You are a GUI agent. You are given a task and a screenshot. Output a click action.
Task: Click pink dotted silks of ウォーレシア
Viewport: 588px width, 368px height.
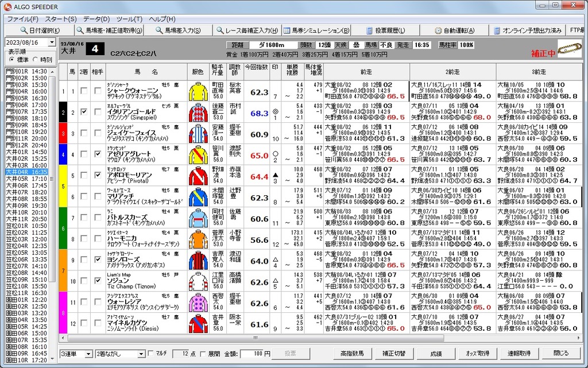click(198, 303)
